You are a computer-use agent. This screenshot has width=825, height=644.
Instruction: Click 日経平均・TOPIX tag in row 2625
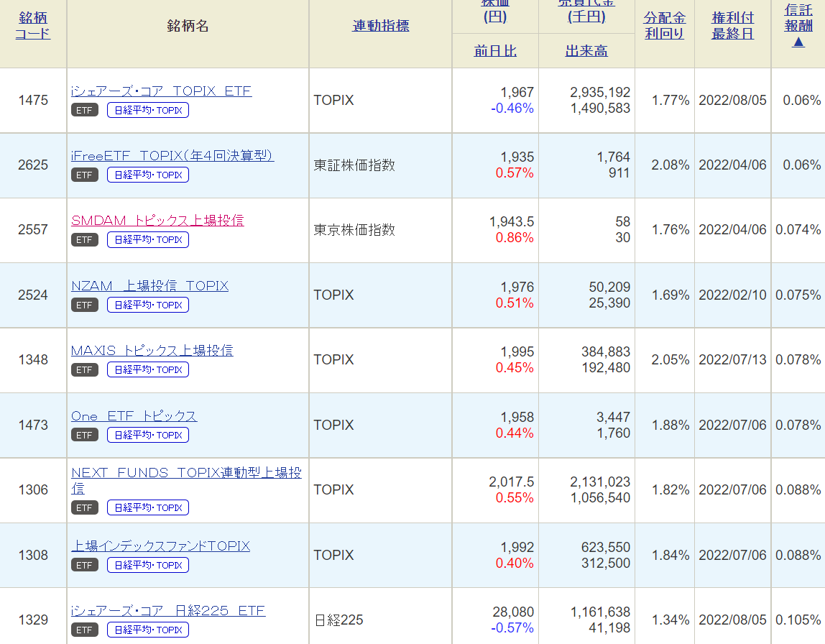(x=148, y=175)
